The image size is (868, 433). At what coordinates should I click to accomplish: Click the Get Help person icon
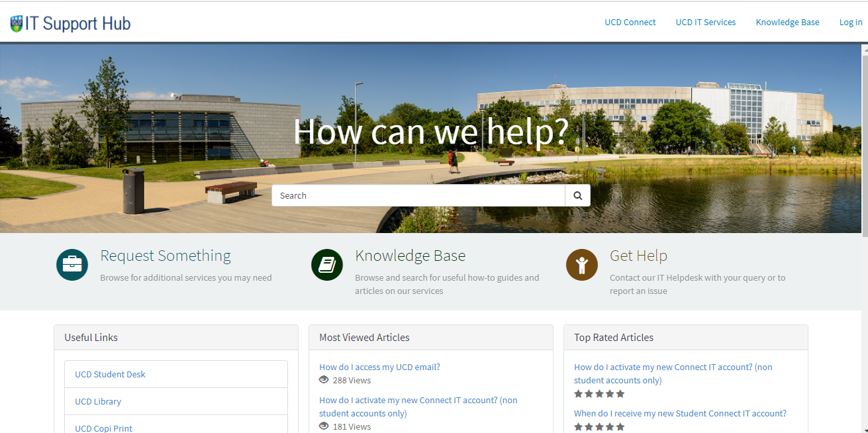(x=582, y=265)
